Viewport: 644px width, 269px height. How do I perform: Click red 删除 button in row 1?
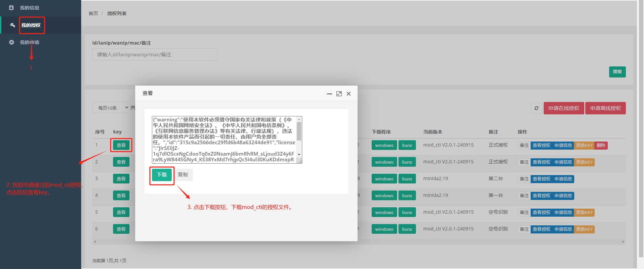tap(601, 145)
